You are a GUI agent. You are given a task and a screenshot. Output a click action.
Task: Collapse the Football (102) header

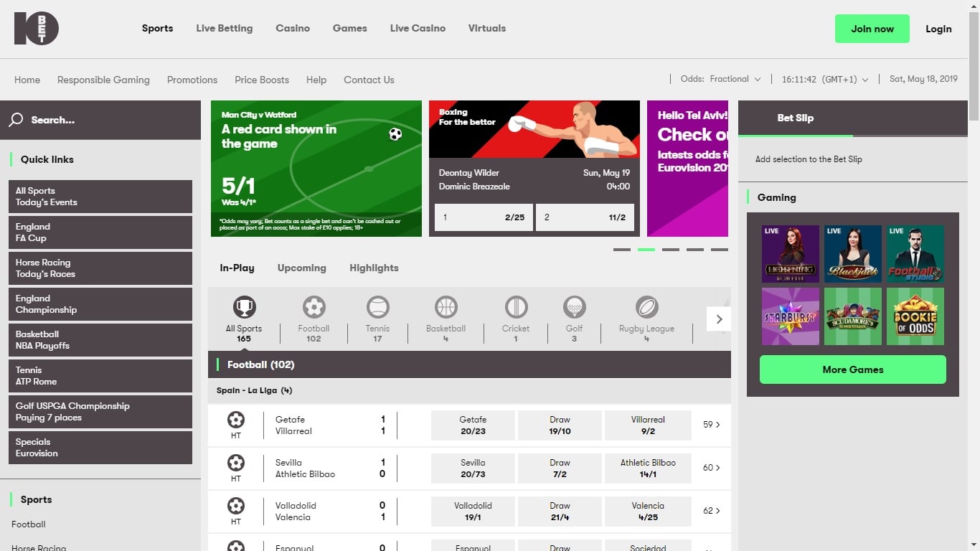469,364
